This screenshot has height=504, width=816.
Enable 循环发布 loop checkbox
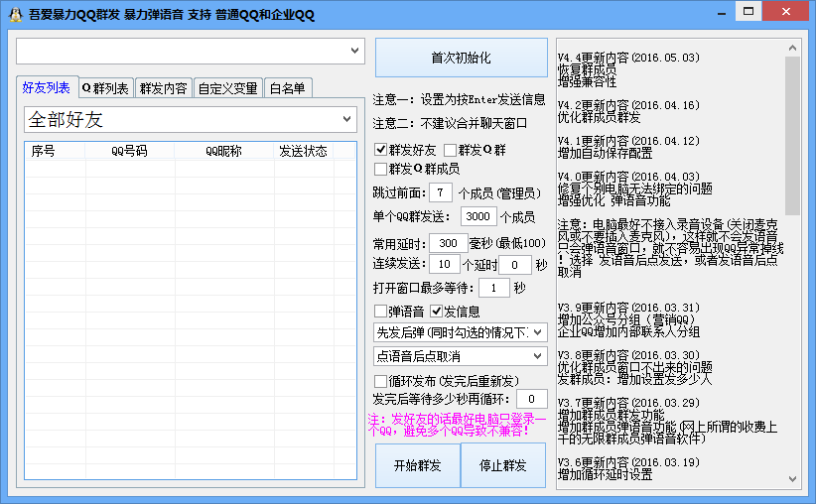[381, 381]
